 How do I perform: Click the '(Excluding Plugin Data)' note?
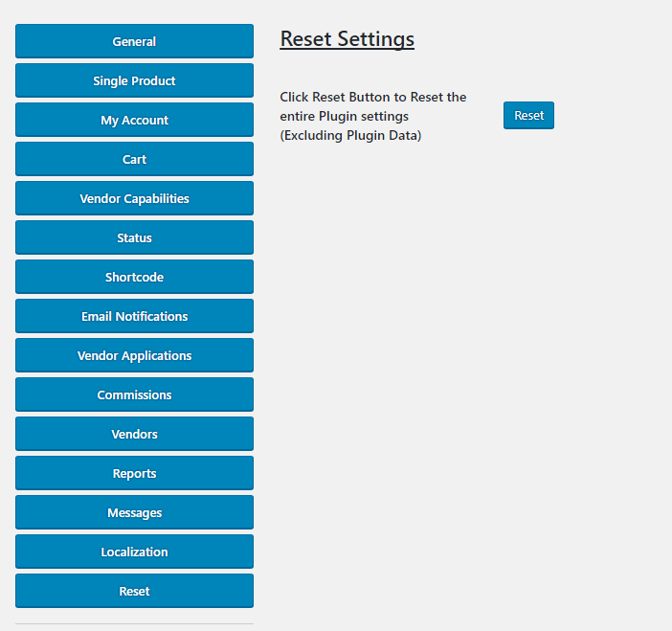coord(350,135)
